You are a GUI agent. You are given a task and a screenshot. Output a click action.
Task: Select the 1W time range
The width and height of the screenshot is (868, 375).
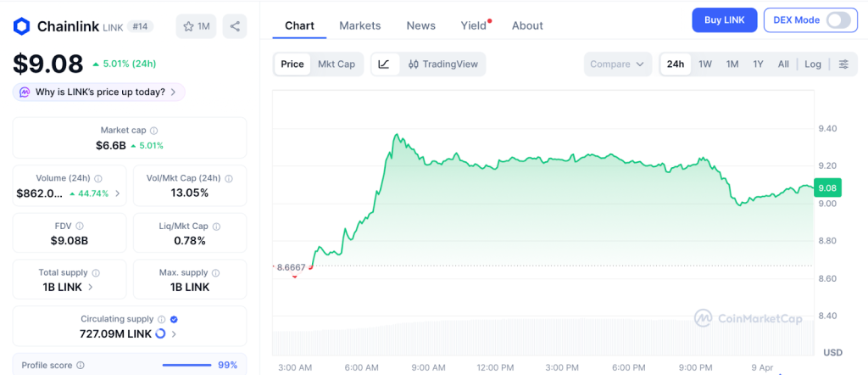click(x=704, y=64)
